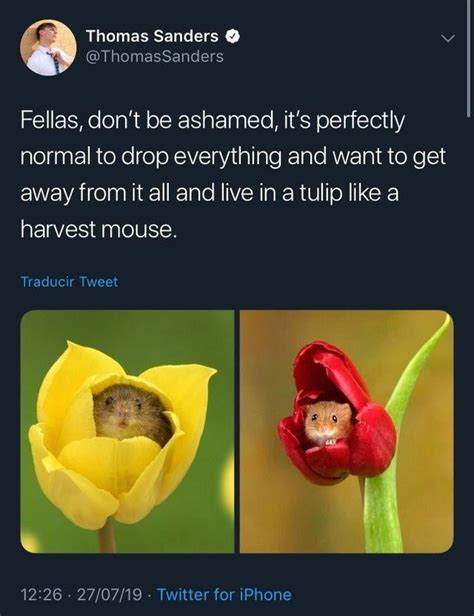Click the word "Fellas" at tweet start
This screenshot has height=616, width=474.
(50, 120)
